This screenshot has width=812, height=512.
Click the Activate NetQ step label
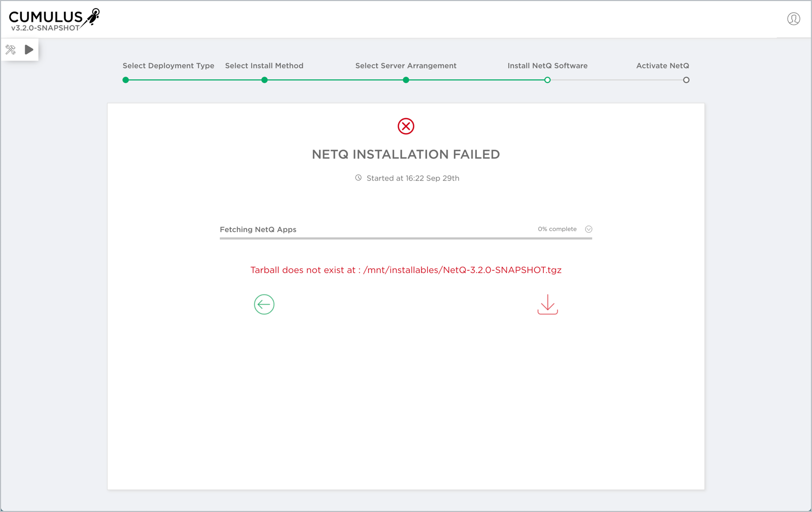tap(662, 66)
